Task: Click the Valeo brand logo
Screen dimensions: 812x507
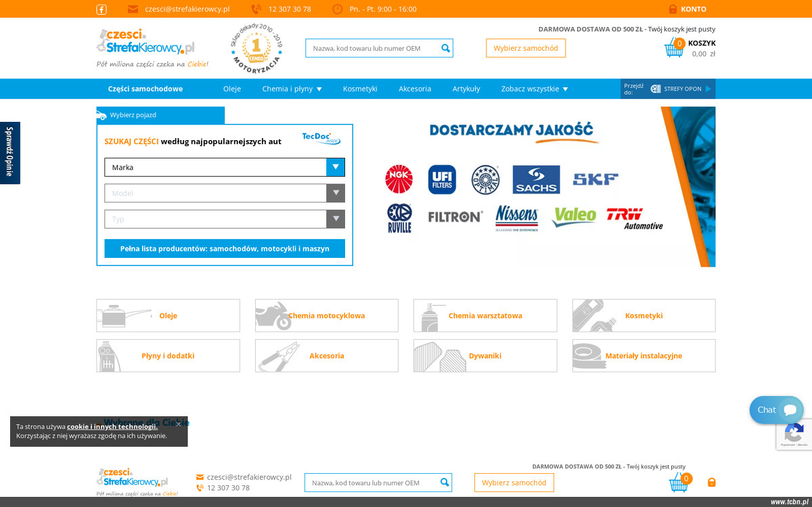Action: point(574,217)
